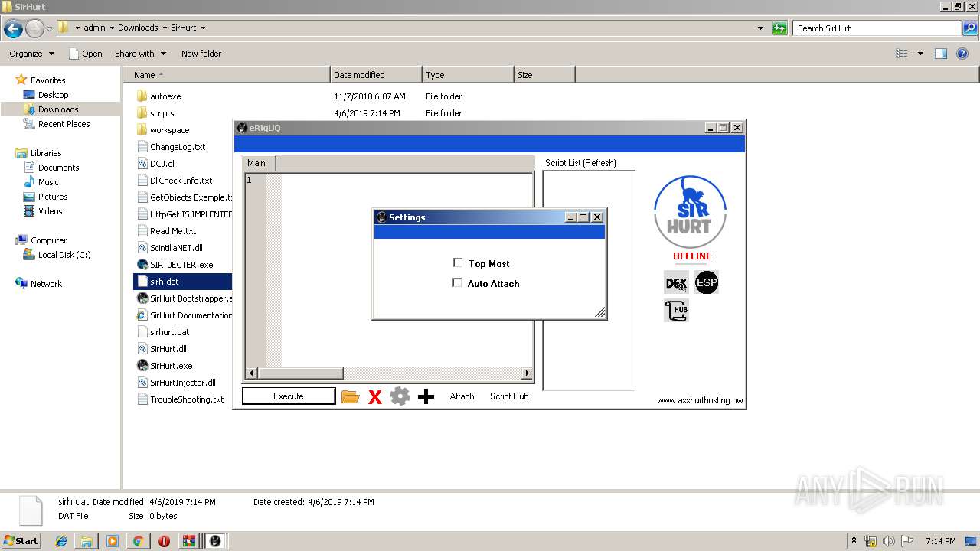Expand the admin breadcrumb arrow
This screenshot has height=551, width=980.
tap(112, 28)
